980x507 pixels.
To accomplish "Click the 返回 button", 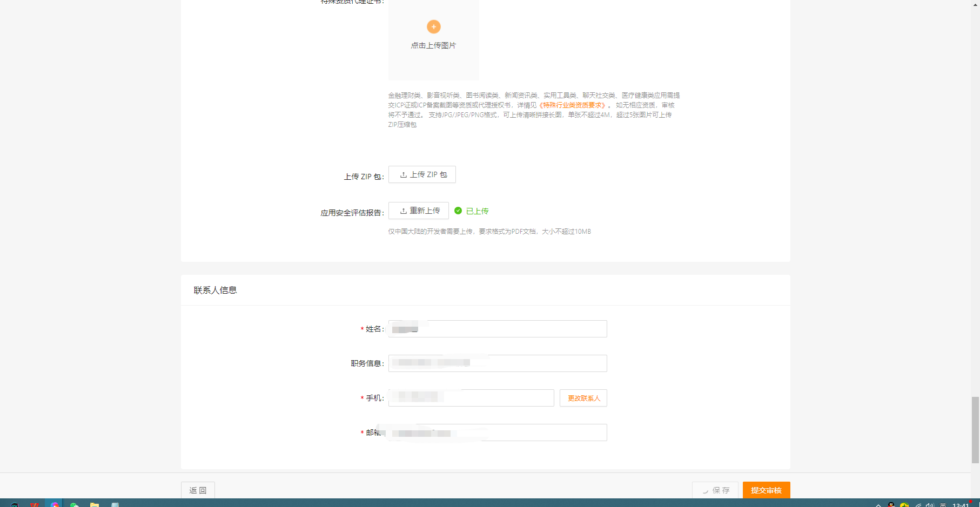I will 198,490.
